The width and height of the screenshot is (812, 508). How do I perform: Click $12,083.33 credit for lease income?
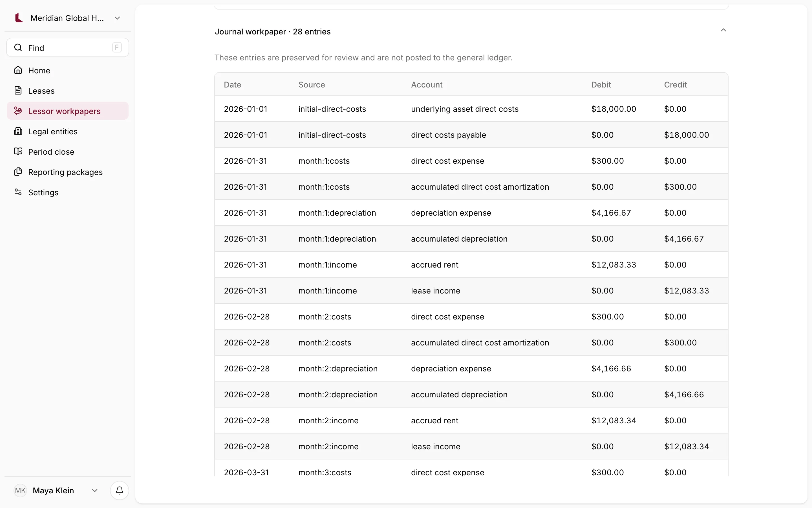[687, 291]
